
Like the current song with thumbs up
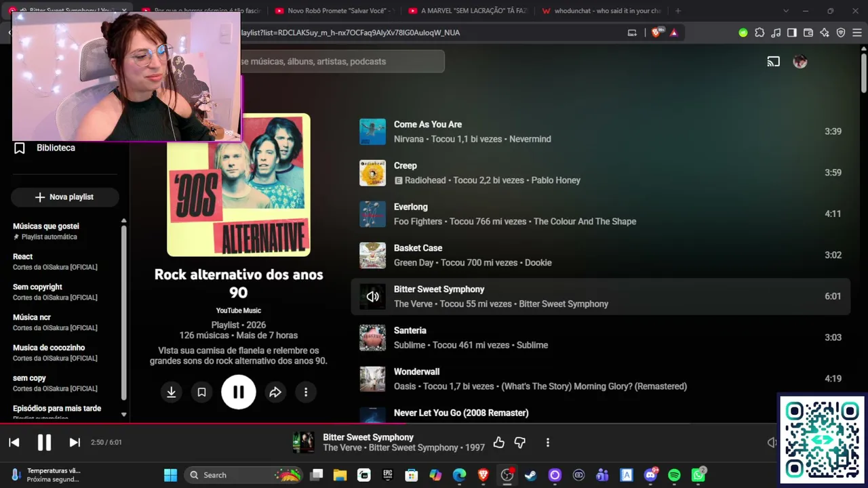pyautogui.click(x=499, y=443)
